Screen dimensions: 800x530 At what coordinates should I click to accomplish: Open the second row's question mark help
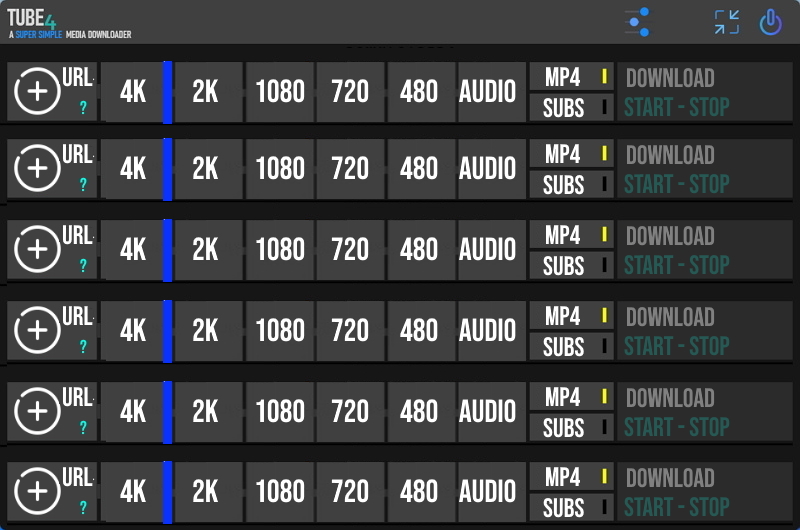(83, 184)
